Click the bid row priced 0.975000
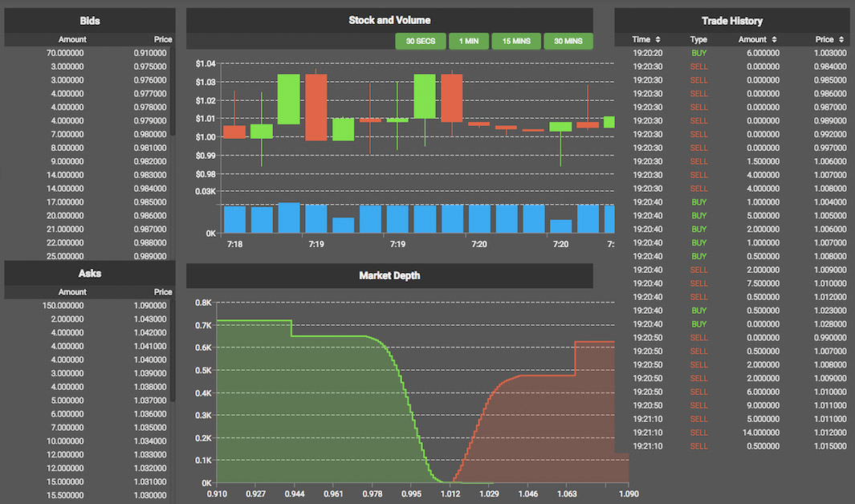This screenshot has height=504, width=855. tap(88, 67)
